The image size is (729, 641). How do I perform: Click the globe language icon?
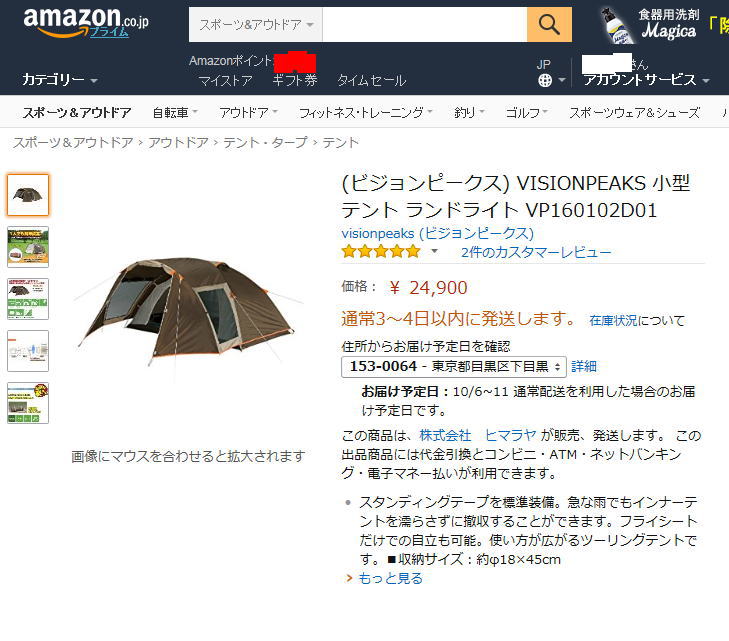[545, 80]
